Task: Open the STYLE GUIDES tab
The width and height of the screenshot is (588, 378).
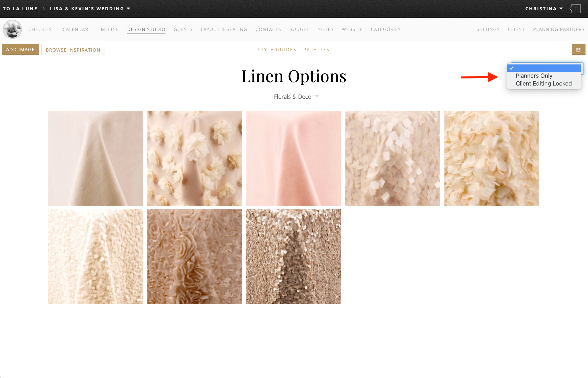Action: [277, 49]
